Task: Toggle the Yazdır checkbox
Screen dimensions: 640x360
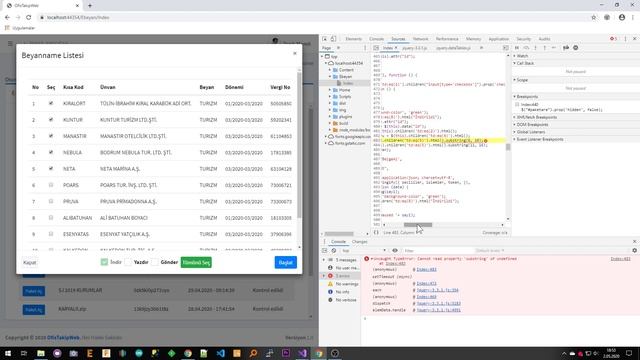Action: point(128,262)
